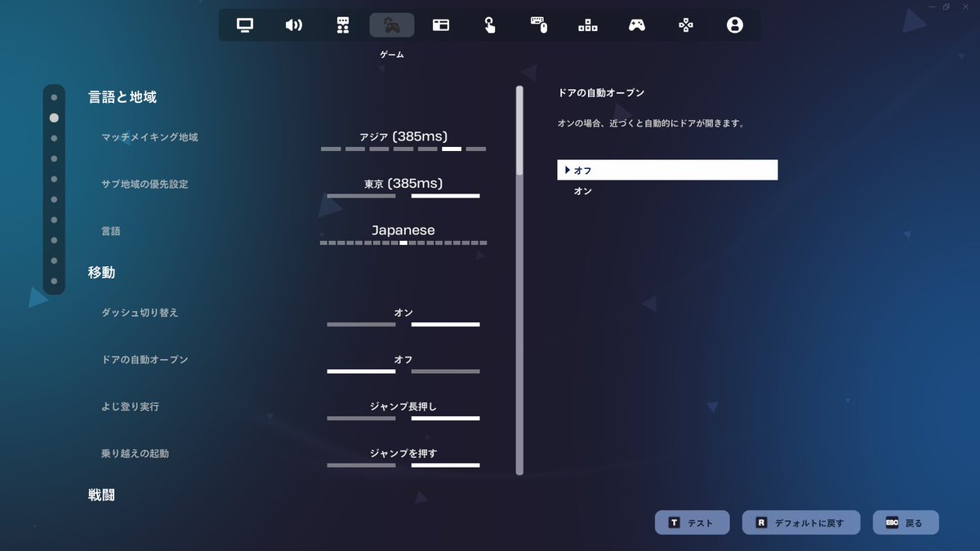
Task: Click right segment bar under ダッシュ切り替え
Action: point(445,325)
